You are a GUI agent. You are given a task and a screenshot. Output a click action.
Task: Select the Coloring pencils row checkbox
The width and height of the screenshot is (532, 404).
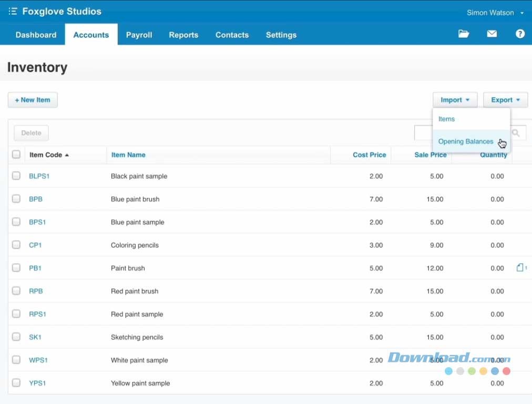click(x=16, y=245)
